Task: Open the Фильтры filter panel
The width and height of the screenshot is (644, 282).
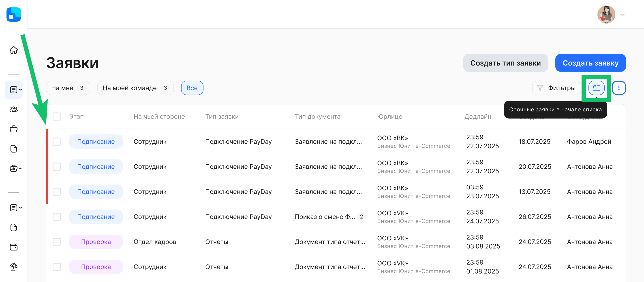Action: tap(556, 88)
